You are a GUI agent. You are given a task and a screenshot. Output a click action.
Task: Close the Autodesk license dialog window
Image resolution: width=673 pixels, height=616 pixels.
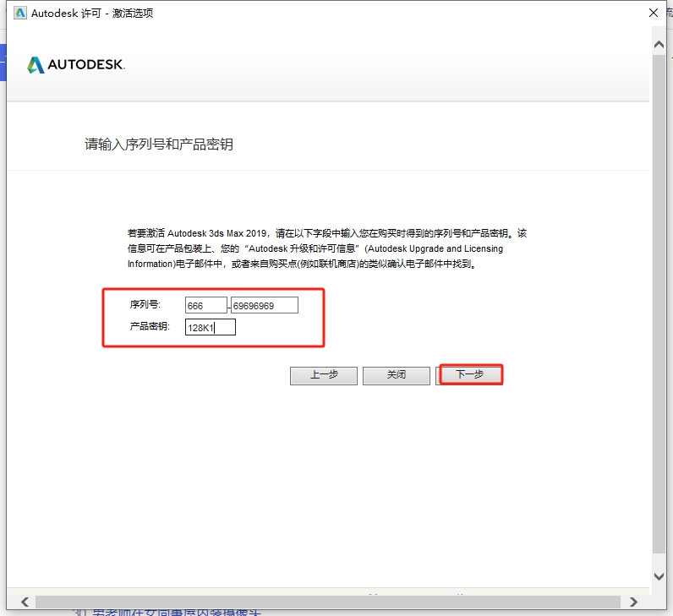pyautogui.click(x=654, y=13)
